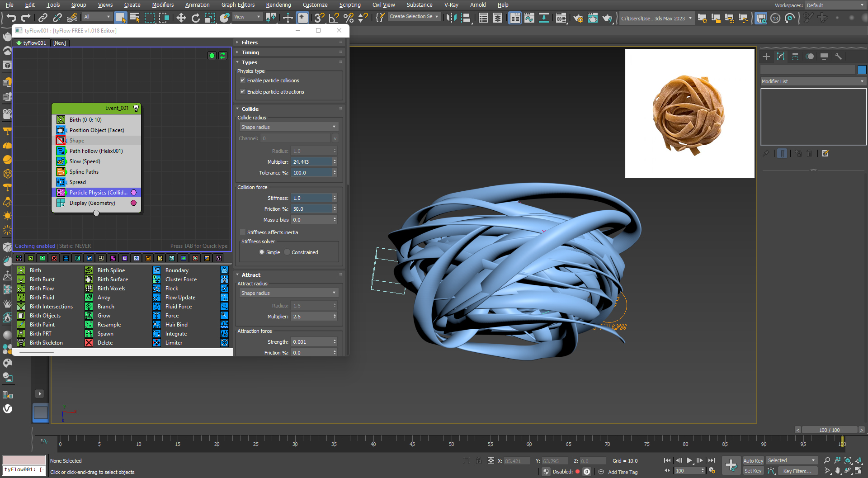Uncheck Enable particle attractions
Viewport: 868px width, 478px height.
(243, 92)
